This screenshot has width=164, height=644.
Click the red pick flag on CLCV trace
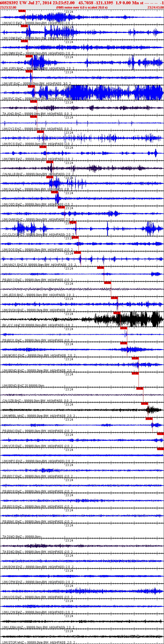73,222
